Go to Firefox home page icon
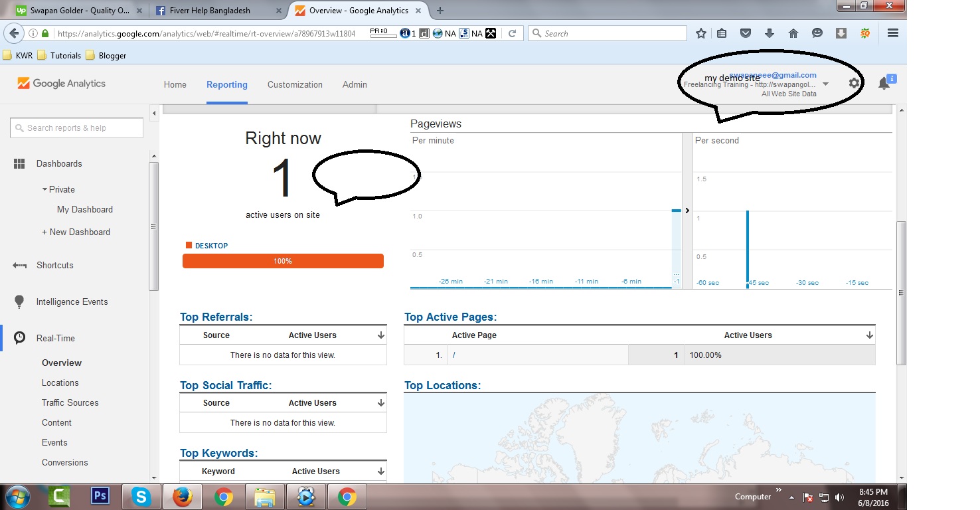Image resolution: width=980 pixels, height=510 pixels. 793,33
